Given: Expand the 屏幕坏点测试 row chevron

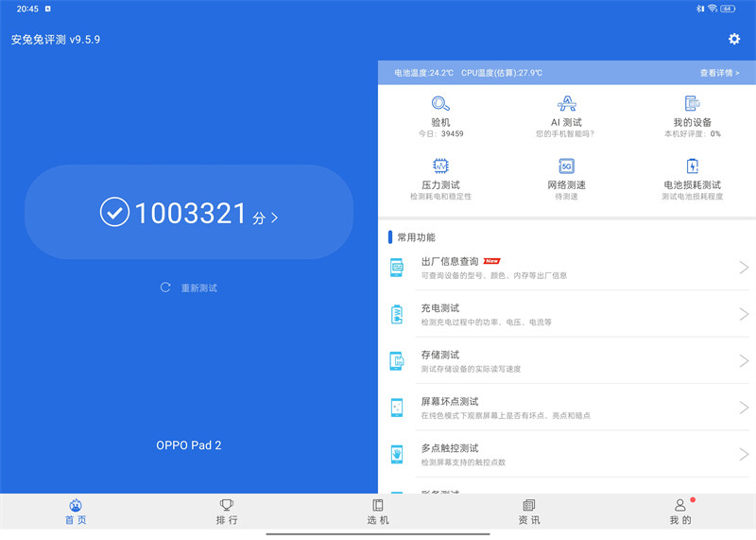Looking at the screenshot, I should point(744,408).
